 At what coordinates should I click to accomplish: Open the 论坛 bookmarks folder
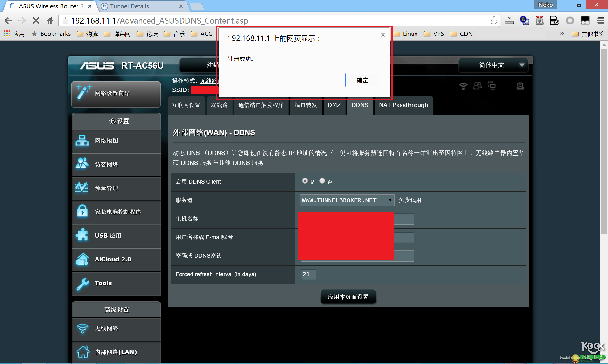pyautogui.click(x=147, y=34)
